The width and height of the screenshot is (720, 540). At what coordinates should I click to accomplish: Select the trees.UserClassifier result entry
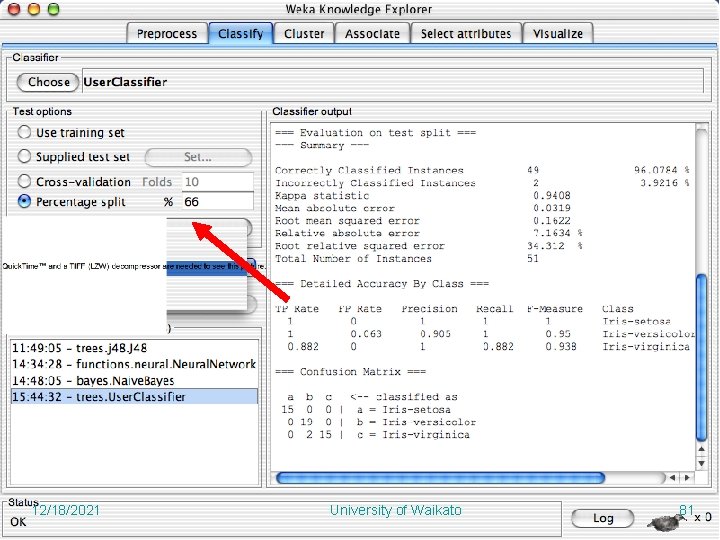click(134, 397)
